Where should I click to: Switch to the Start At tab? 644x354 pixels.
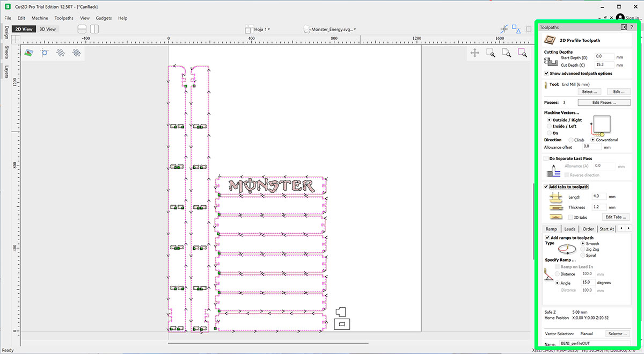click(606, 229)
